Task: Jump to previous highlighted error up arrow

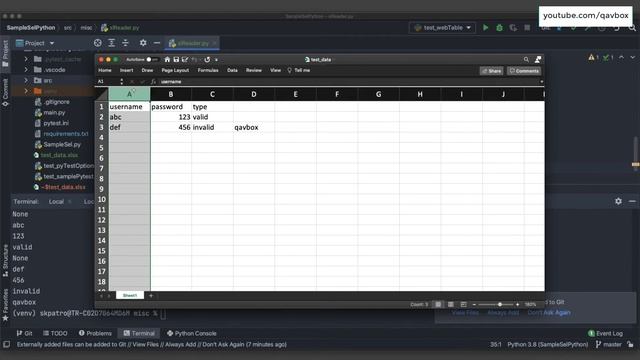Action: (621, 58)
